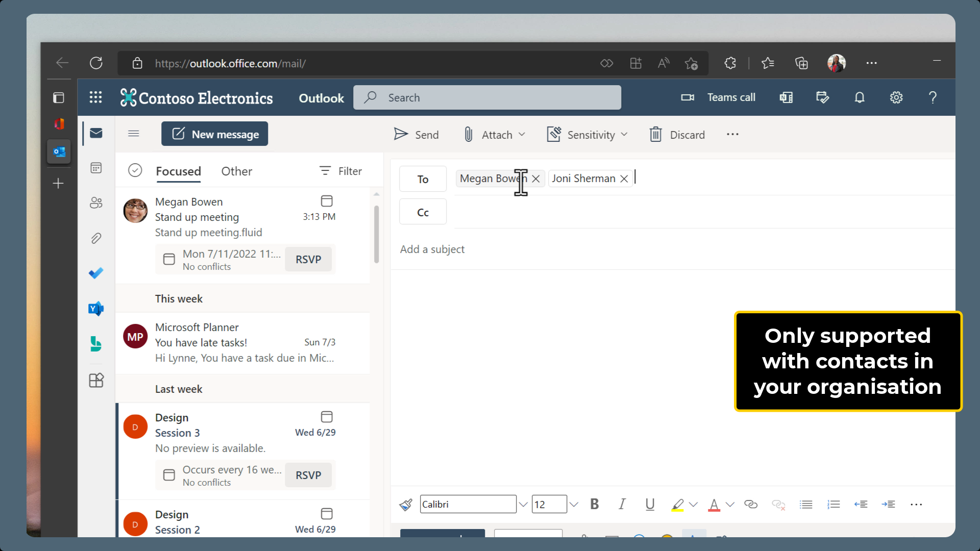Open the Sensitivity dropdown
This screenshot has width=980, height=551.
587,134
